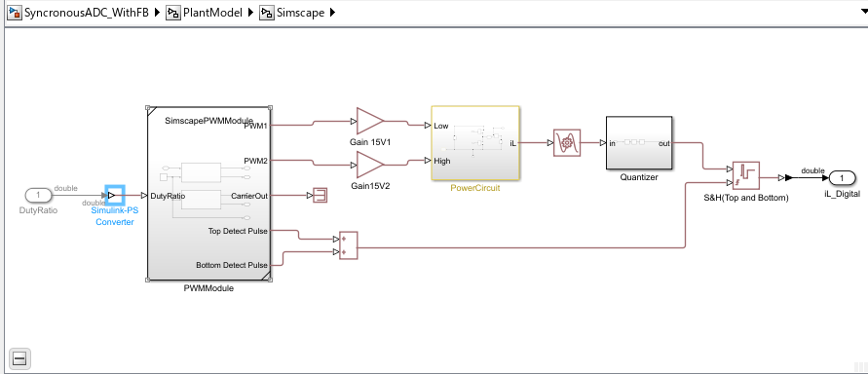Select the DutyRatio input port
This screenshot has height=374, width=868.
tap(39, 196)
